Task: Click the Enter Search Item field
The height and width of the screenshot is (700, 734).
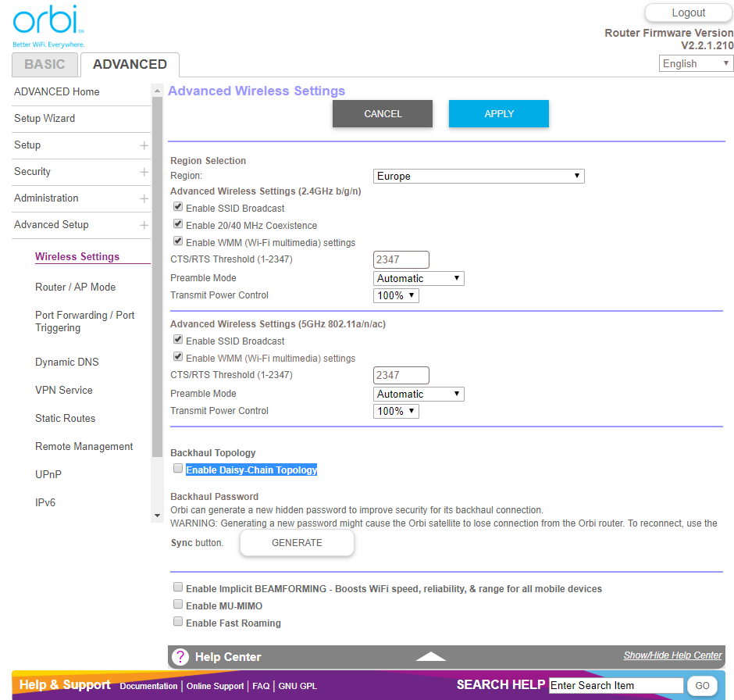Action: coord(614,686)
